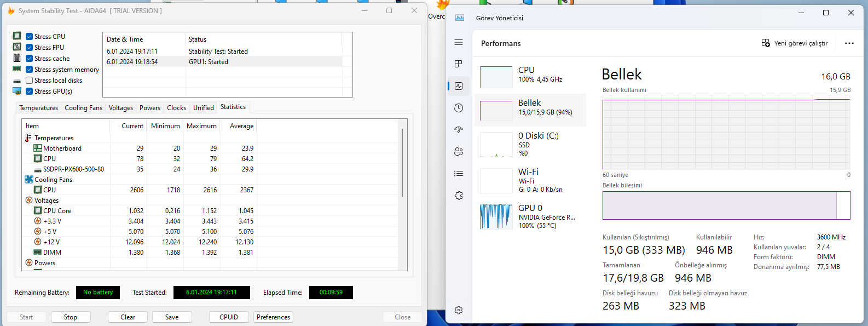
Task: Click the Stress system memory icon
Action: click(17, 69)
